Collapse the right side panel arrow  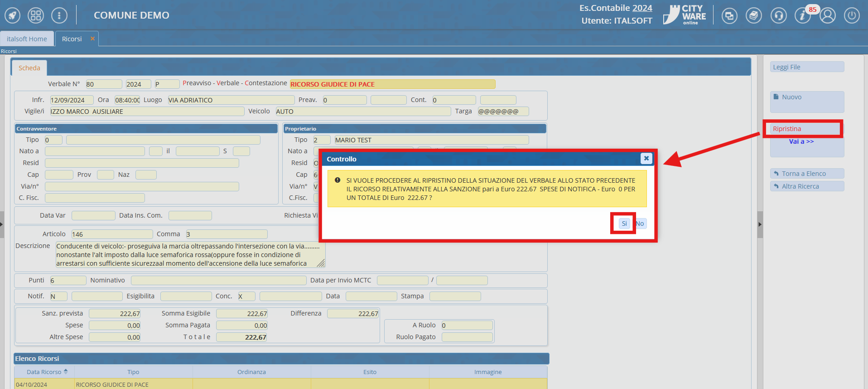point(760,224)
